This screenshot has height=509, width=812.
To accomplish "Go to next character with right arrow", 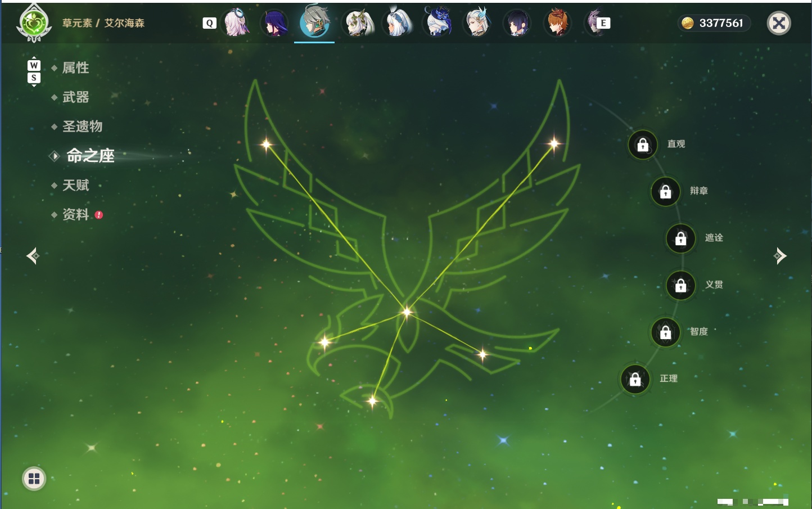I will click(x=780, y=256).
